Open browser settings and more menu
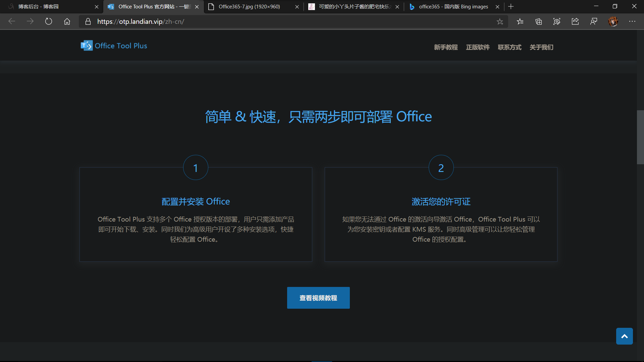 (632, 21)
